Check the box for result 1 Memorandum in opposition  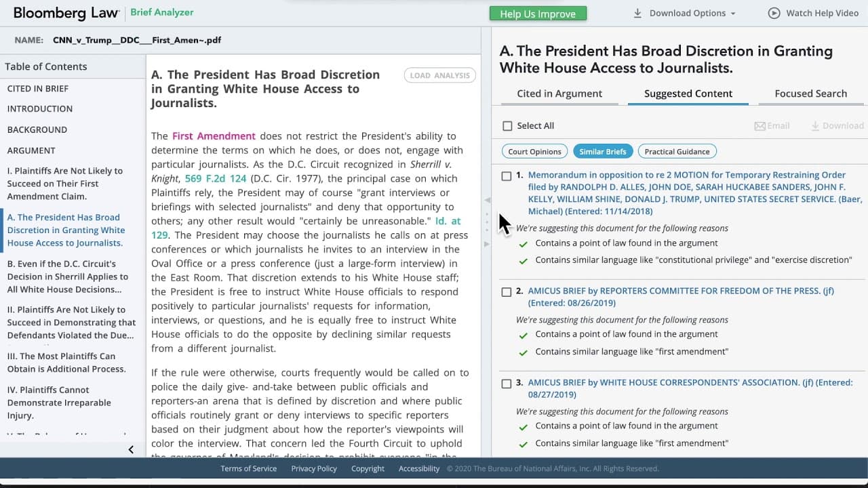(507, 176)
